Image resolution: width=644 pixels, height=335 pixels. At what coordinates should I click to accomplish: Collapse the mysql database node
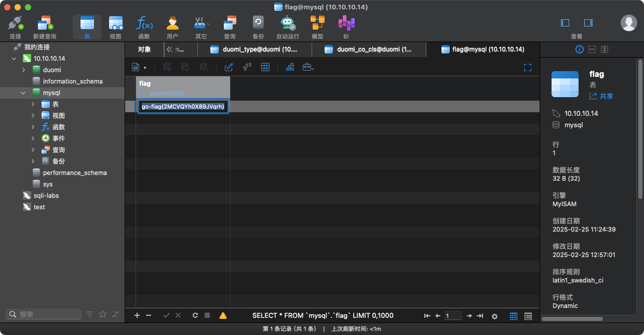pyautogui.click(x=23, y=92)
